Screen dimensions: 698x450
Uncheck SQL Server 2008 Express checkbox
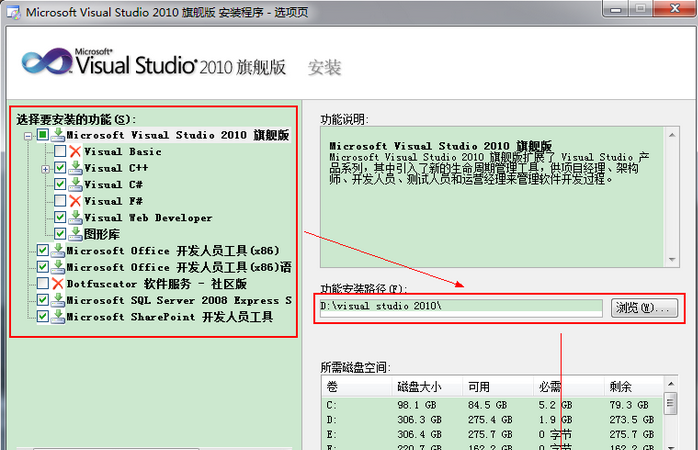click(x=43, y=300)
